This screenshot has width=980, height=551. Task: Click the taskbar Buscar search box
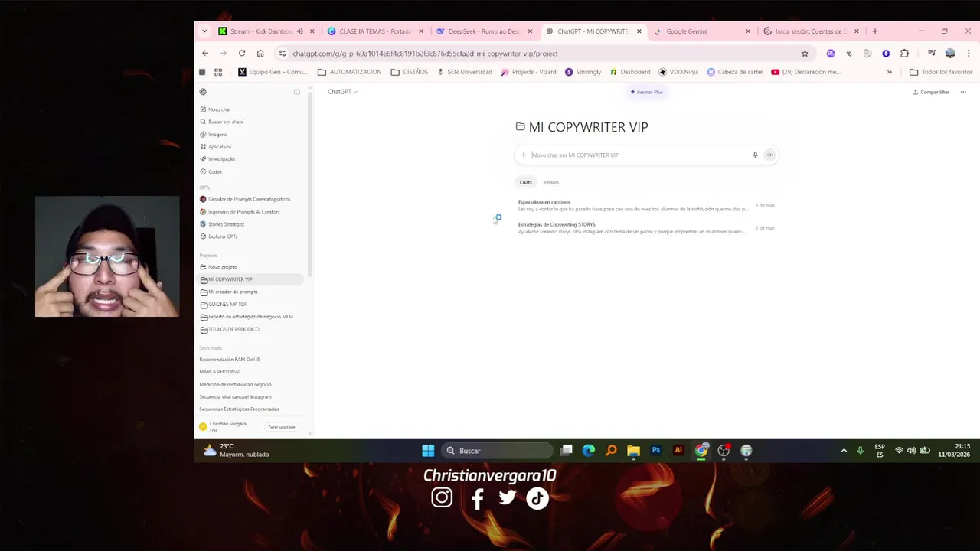pos(498,451)
